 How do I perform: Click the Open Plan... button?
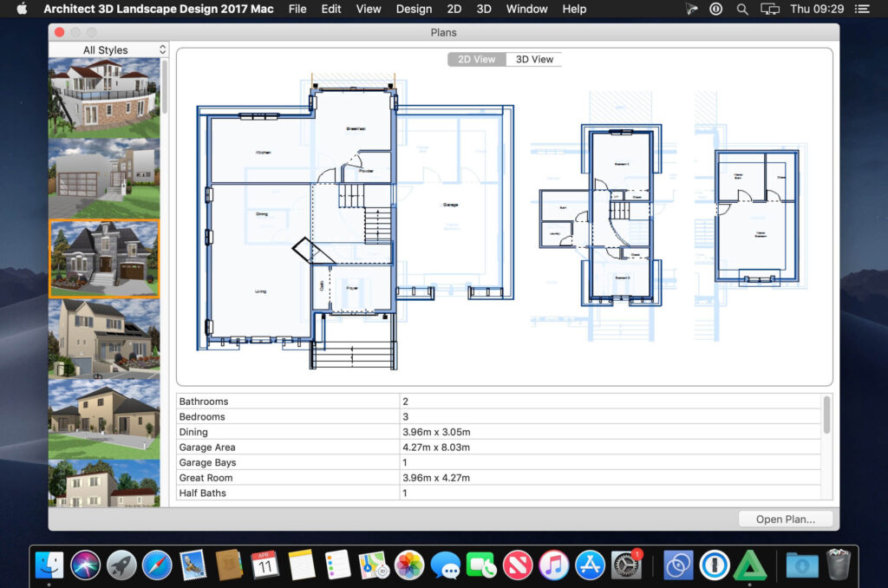(x=786, y=519)
